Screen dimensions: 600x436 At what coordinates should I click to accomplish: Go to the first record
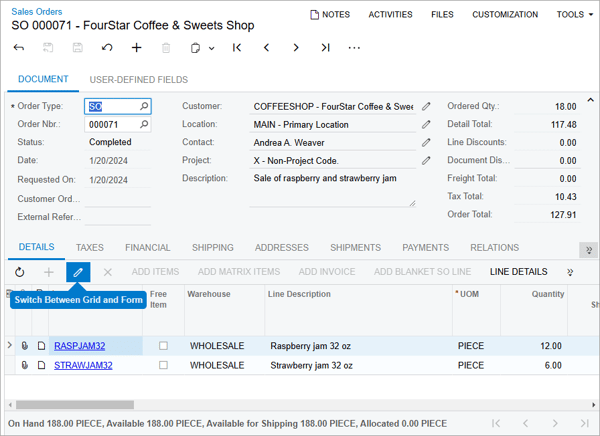pyautogui.click(x=237, y=48)
